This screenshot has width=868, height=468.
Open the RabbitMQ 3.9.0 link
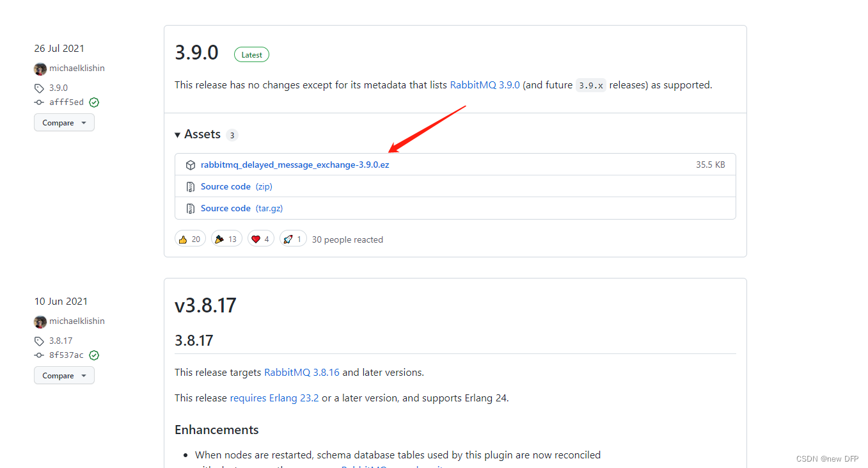coord(485,85)
